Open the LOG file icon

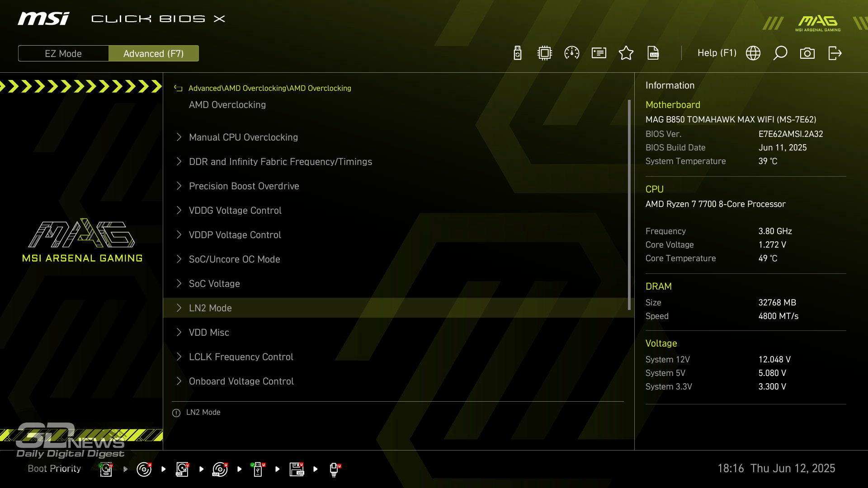pos(653,53)
